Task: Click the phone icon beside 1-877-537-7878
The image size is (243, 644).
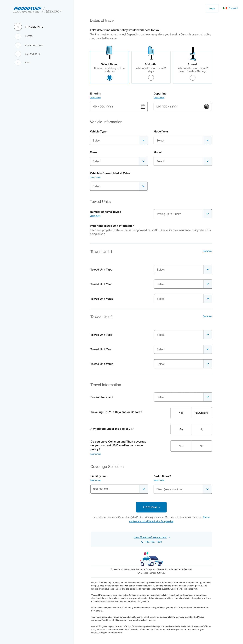Action: [x=142, y=542]
